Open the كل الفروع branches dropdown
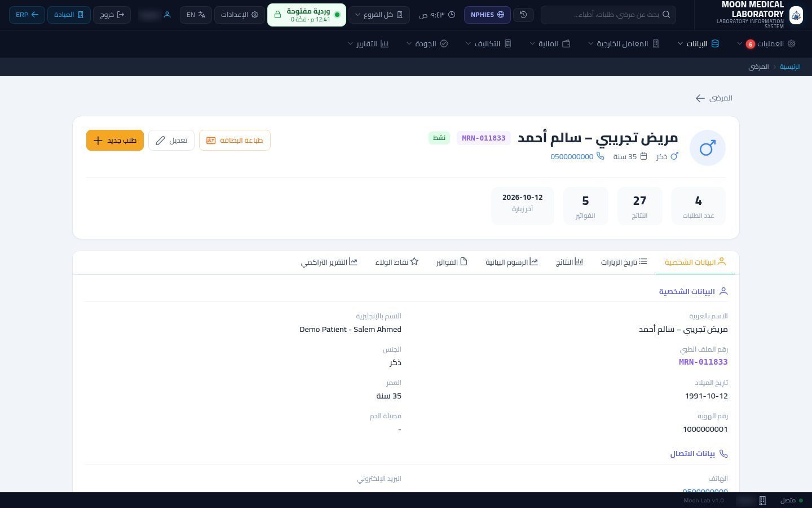 tap(379, 15)
